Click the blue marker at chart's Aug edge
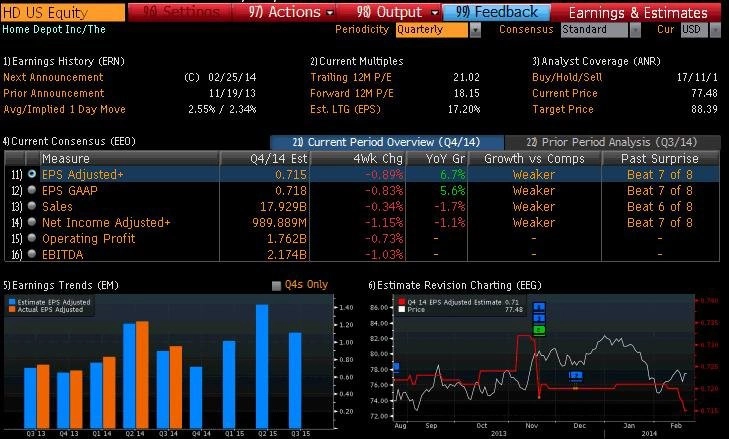 coord(396,367)
